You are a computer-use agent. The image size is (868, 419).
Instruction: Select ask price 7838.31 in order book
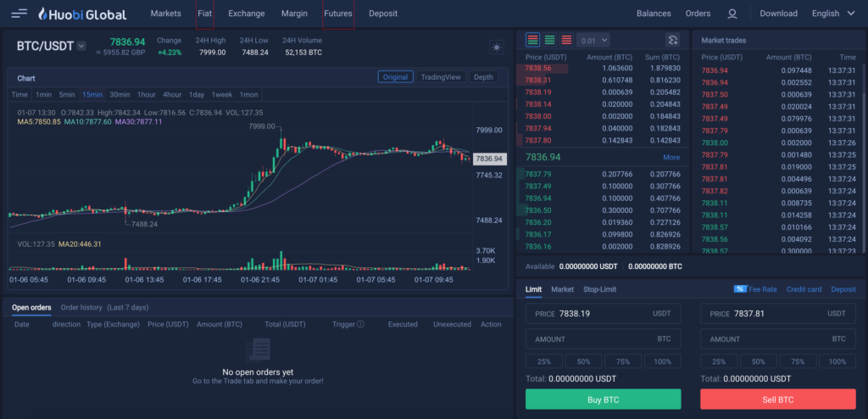click(x=538, y=81)
